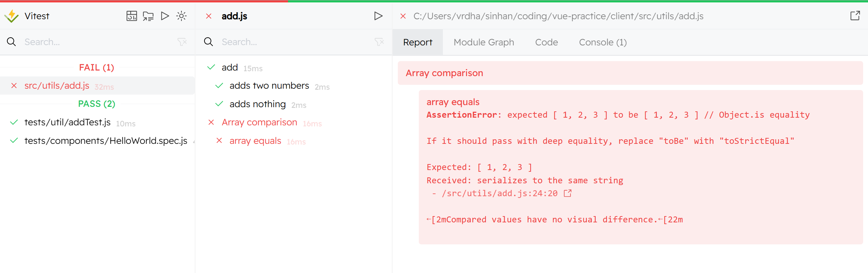868x273 pixels.
Task: Click fail X icon beside src/utils/add.js
Action: (x=14, y=86)
